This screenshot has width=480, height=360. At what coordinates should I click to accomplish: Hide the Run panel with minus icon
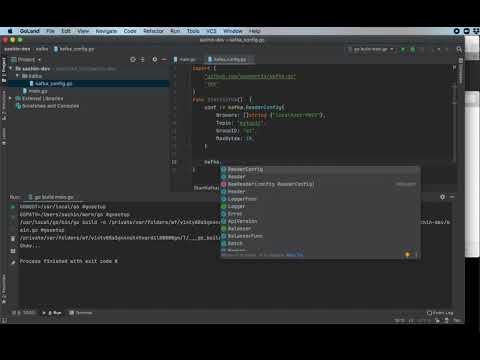(x=452, y=197)
